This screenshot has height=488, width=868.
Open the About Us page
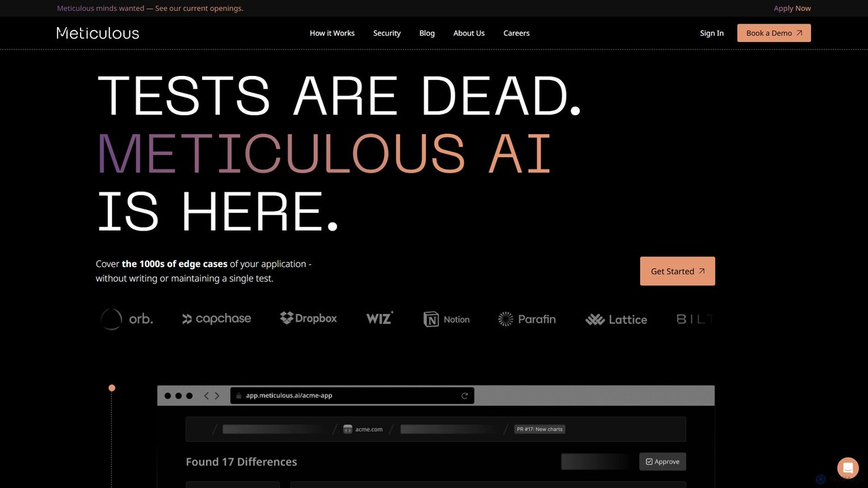tap(469, 33)
